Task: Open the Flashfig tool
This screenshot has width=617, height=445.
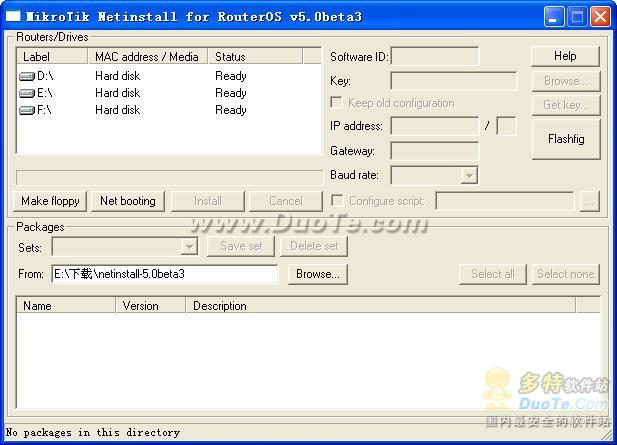Action: coord(565,139)
